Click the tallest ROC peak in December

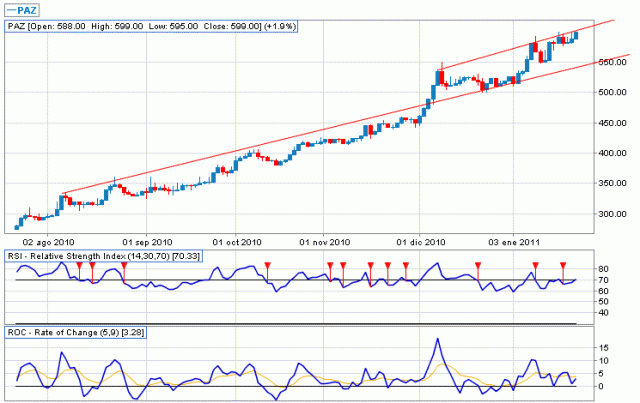pyautogui.click(x=438, y=339)
